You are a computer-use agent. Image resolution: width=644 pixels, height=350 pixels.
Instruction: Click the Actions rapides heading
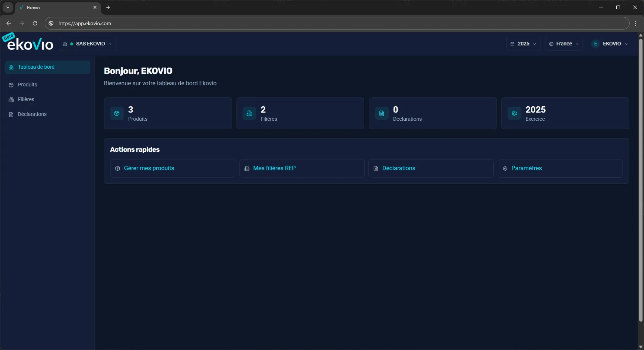(135, 150)
